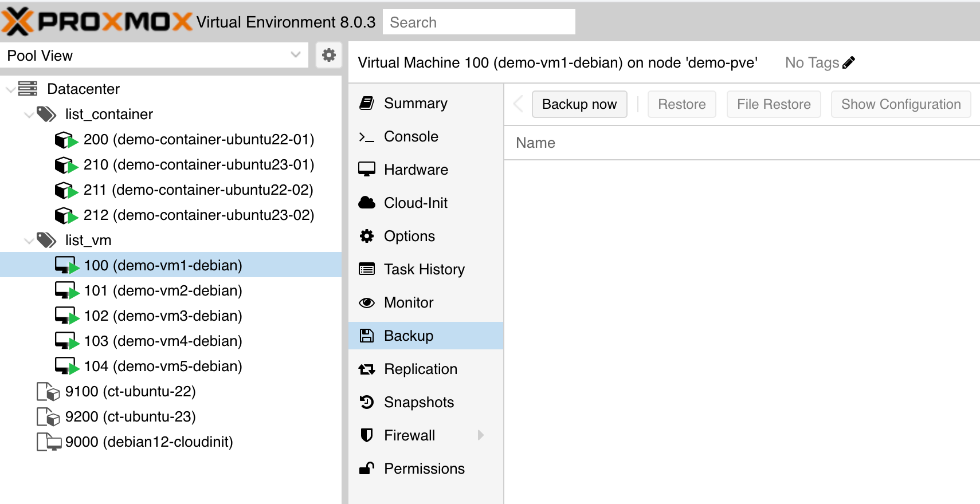Expand the Firewall submenu arrow
980x504 pixels.
[481, 435]
